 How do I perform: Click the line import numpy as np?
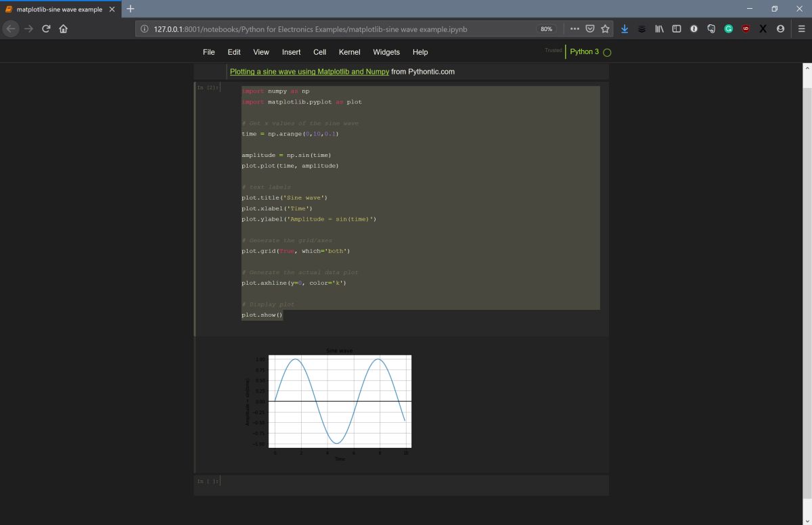pos(275,91)
